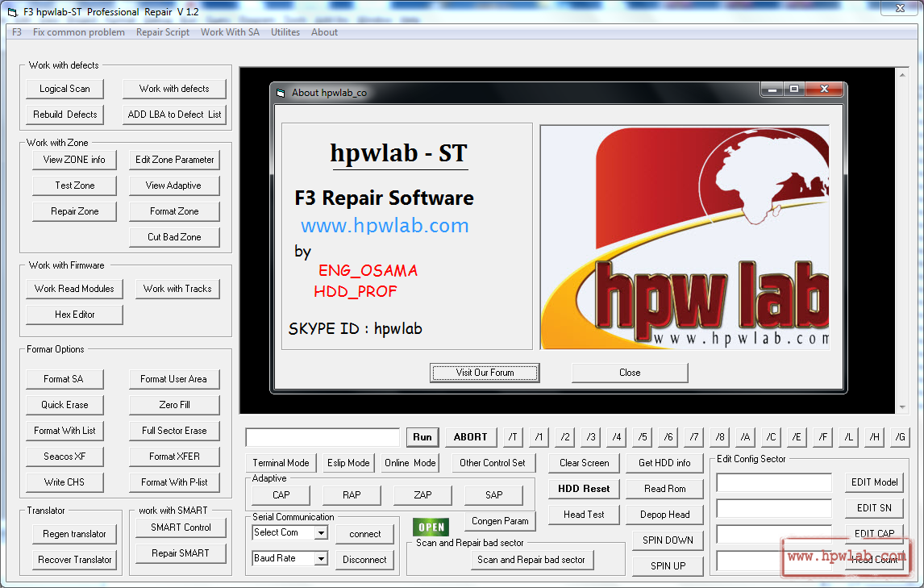Click the ABORT button
The height and width of the screenshot is (588, 924).
[x=471, y=437]
